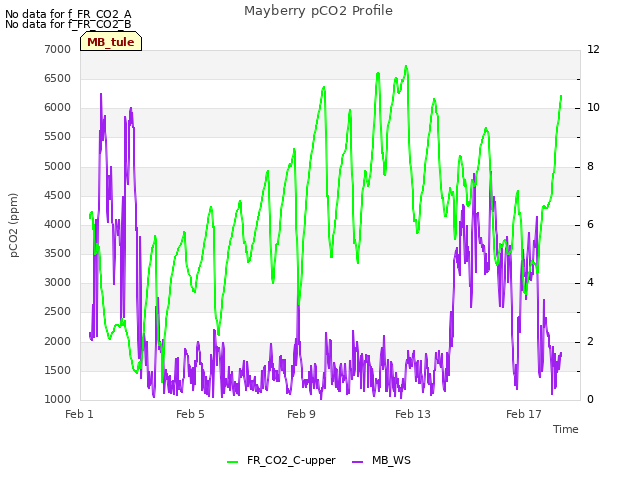This screenshot has width=640, height=480.
Task: Click the 2 right-axis value
Action: [590, 341]
